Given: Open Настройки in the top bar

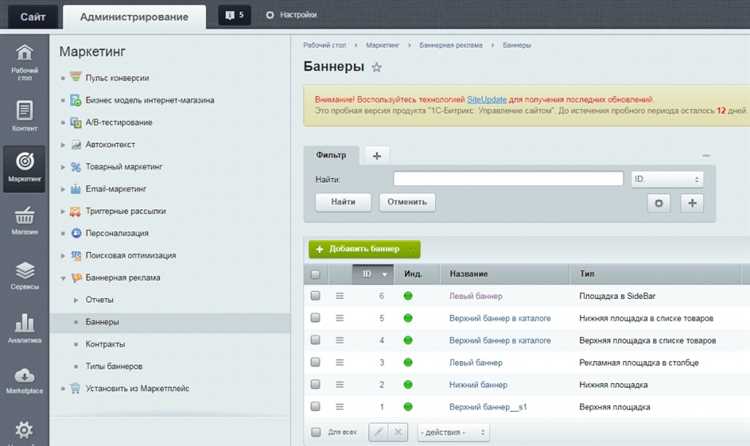Looking at the screenshot, I should (291, 15).
